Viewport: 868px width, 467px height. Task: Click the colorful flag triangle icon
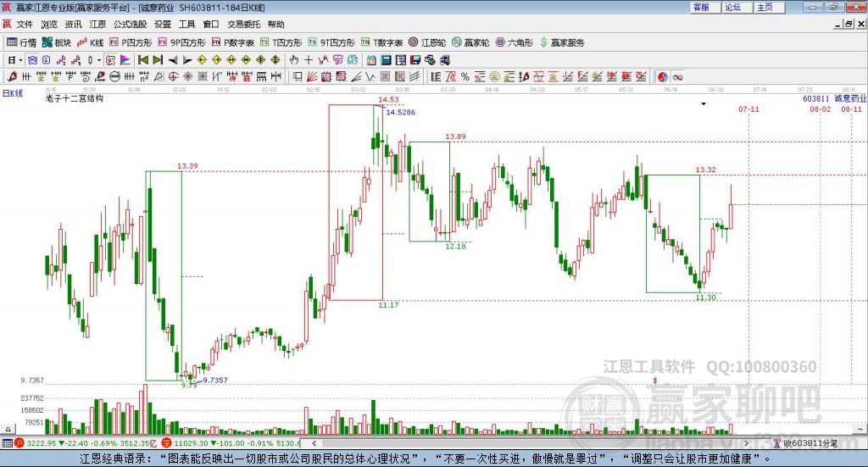click(x=125, y=60)
